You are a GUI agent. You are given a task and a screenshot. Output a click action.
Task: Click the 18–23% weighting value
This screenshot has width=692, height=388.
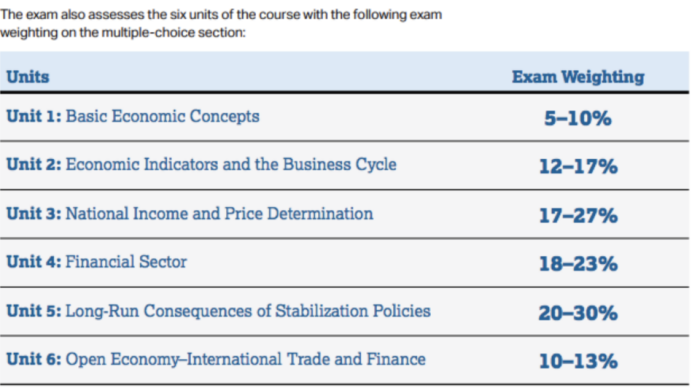pyautogui.click(x=578, y=264)
